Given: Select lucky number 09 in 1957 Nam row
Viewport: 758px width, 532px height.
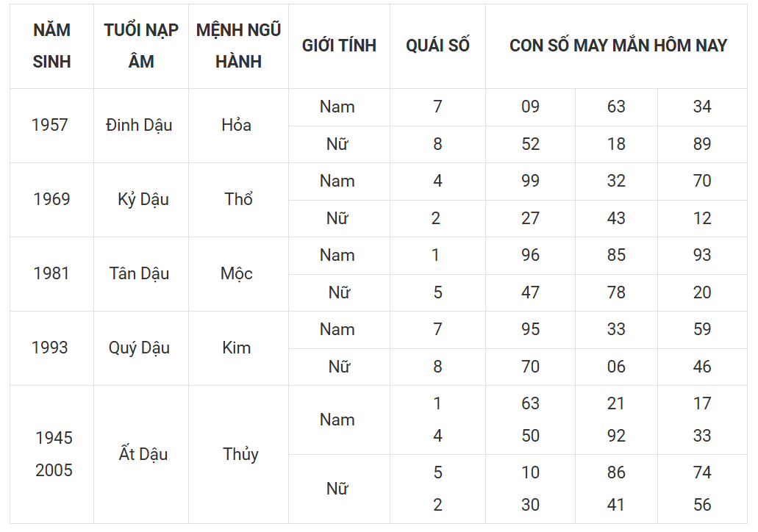Looking at the screenshot, I should [530, 107].
